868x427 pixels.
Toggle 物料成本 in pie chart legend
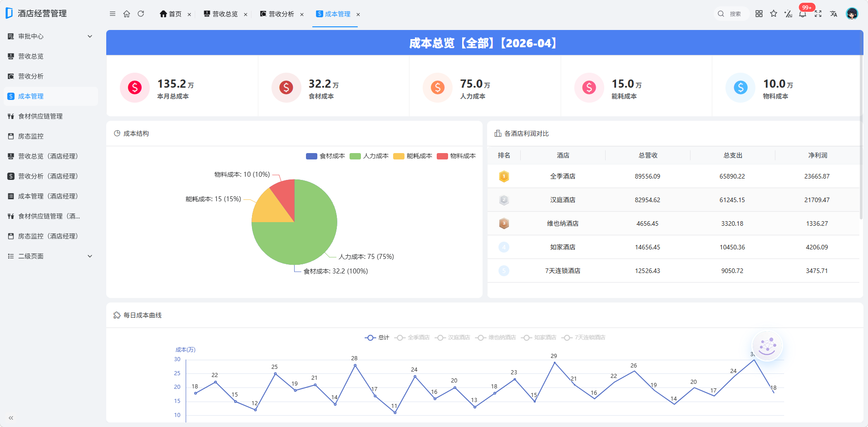point(456,156)
